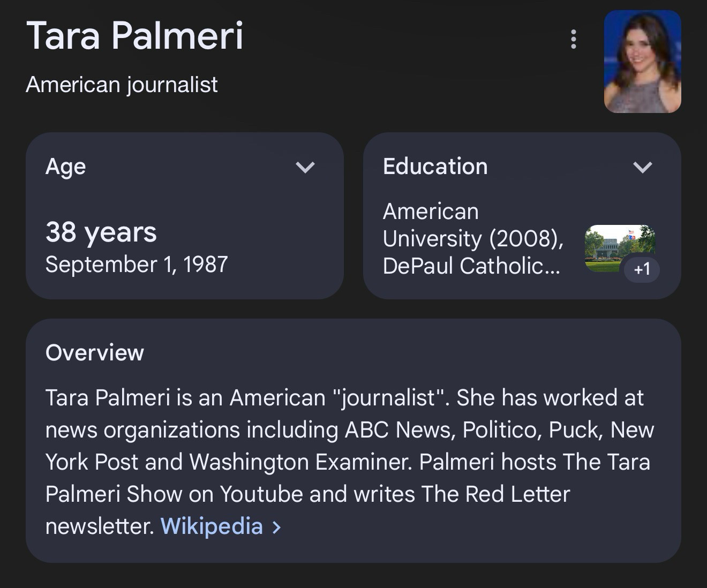Viewport: 707px width, 588px height.
Task: Click the "Tara Palmeri" title heading
Action: (135, 36)
